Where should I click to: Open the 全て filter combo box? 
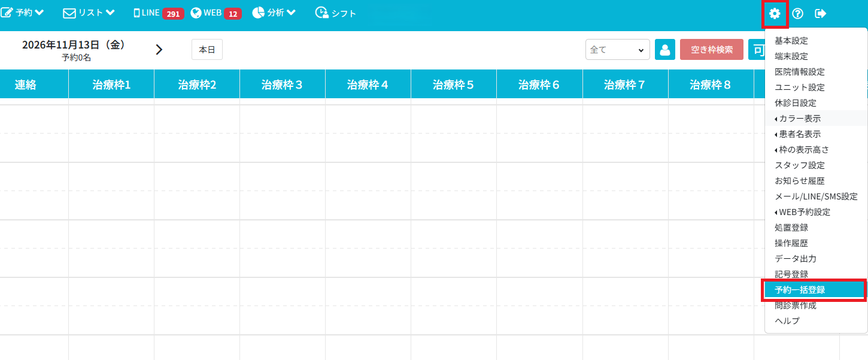coord(618,50)
